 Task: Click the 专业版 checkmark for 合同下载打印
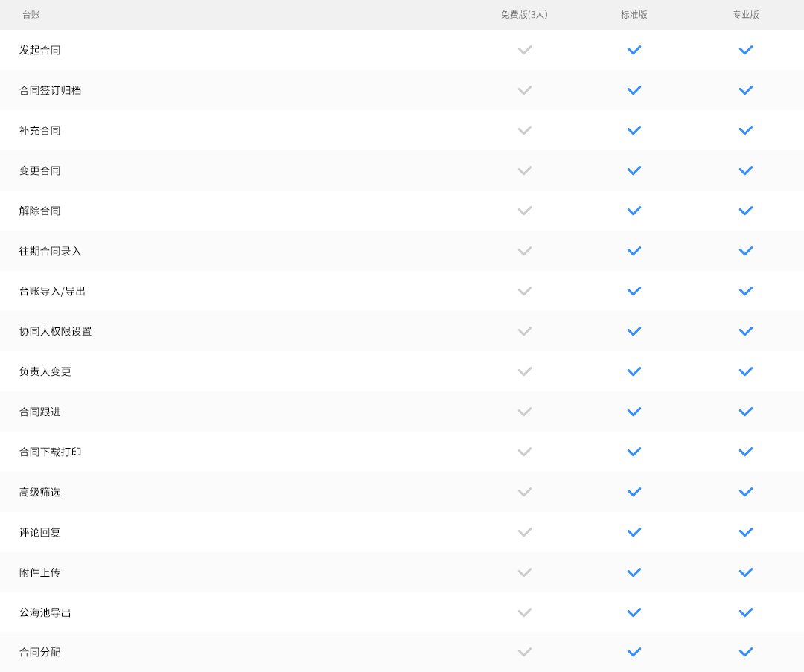(x=745, y=452)
